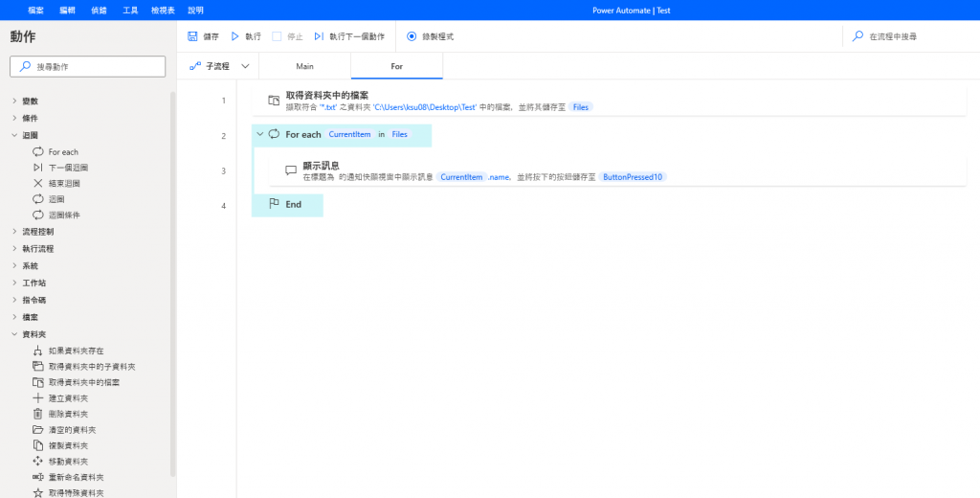The height and width of the screenshot is (498, 980).
Task: Select the 重新命名資料夾 rename icon
Action: click(x=38, y=477)
